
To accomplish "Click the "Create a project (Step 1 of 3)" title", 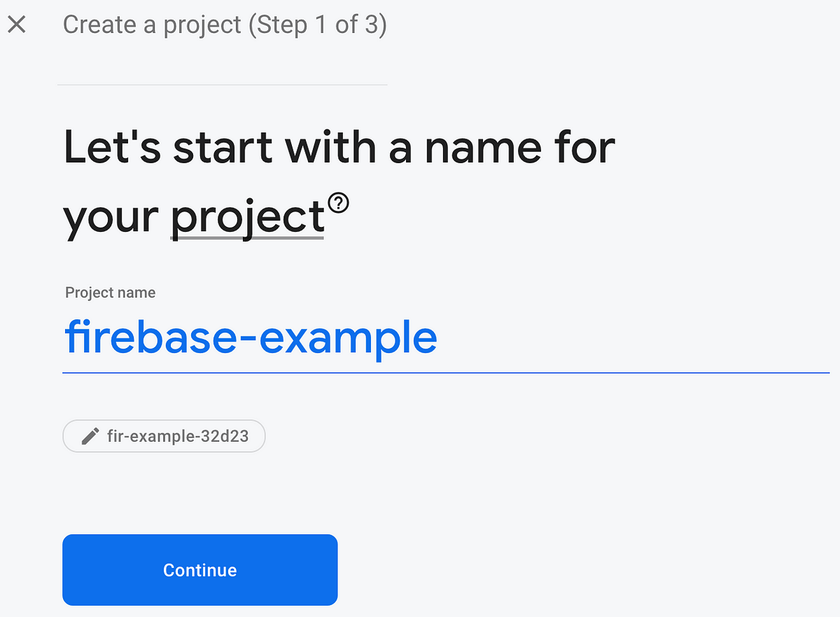I will [225, 25].
